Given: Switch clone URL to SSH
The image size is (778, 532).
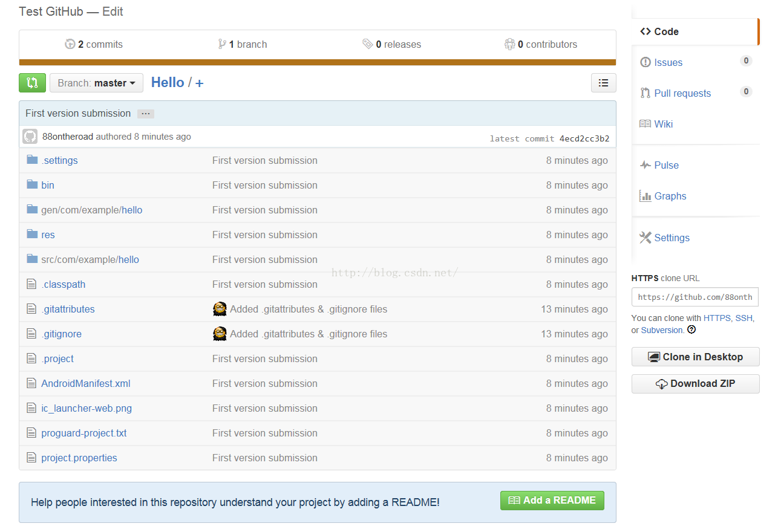Looking at the screenshot, I should (744, 317).
